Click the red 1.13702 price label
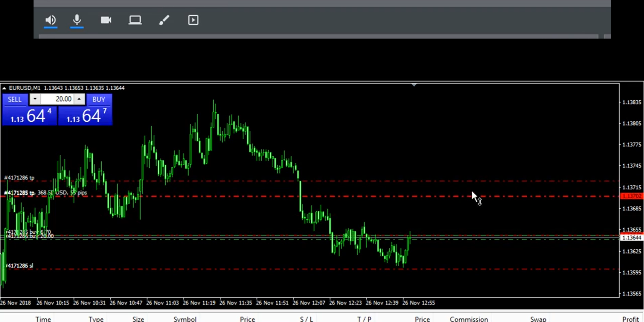Image resolution: width=644 pixels, height=322 pixels. point(632,196)
